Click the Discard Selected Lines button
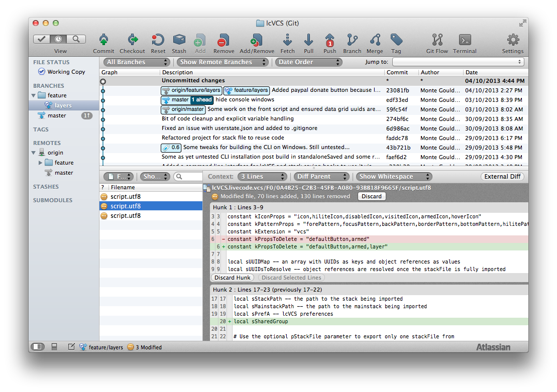Screen dimensions: 557x392 (291, 278)
